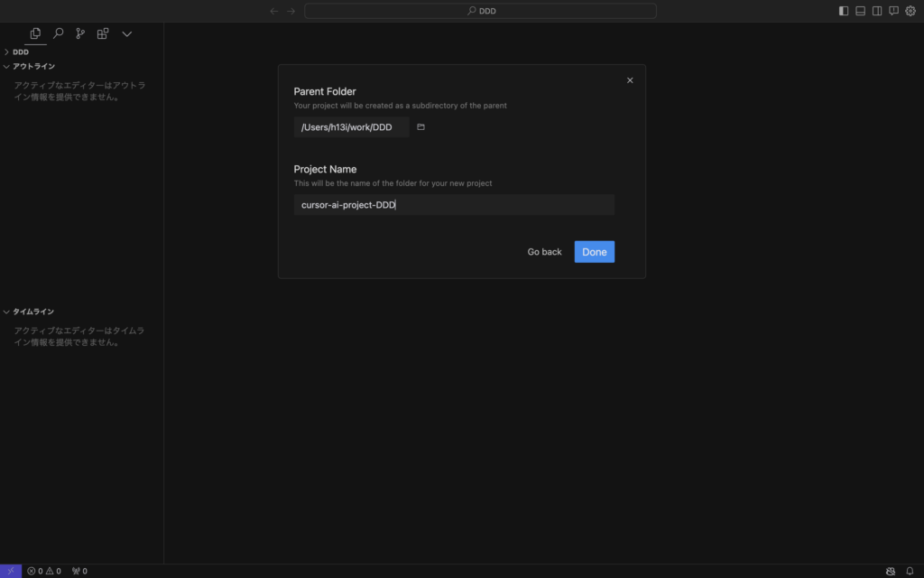The height and width of the screenshot is (578, 924).
Task: Toggle the primary sidebar layout icon
Action: (x=844, y=11)
